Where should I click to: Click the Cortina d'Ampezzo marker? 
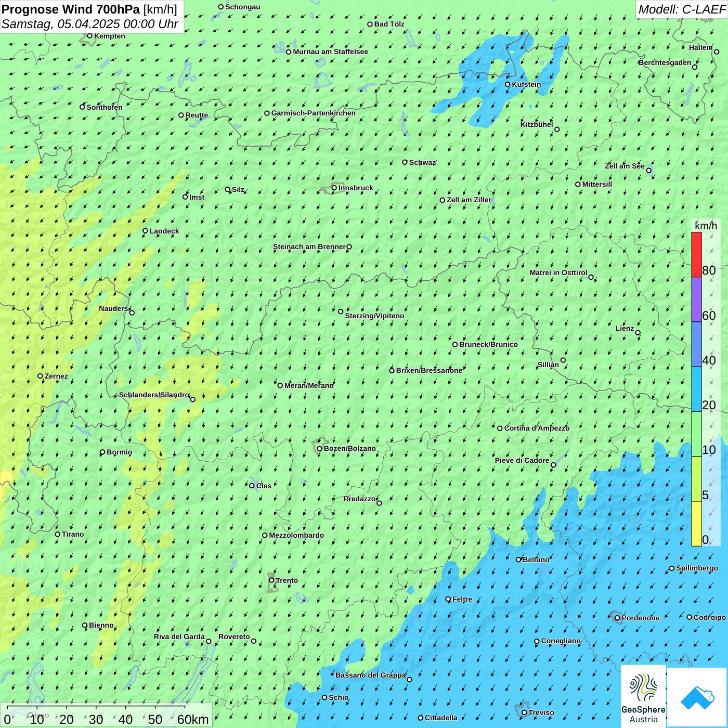pyautogui.click(x=500, y=428)
